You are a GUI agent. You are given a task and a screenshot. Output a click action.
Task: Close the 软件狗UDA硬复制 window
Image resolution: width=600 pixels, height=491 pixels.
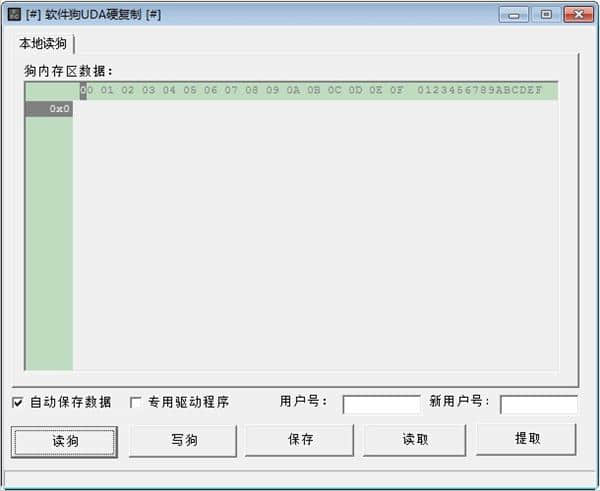click(578, 14)
